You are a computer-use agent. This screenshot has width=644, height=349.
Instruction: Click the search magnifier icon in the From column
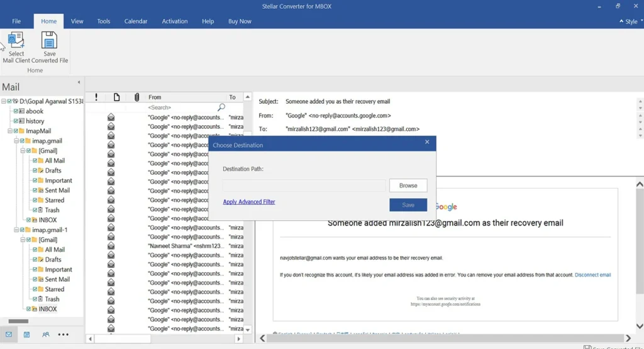click(x=221, y=107)
